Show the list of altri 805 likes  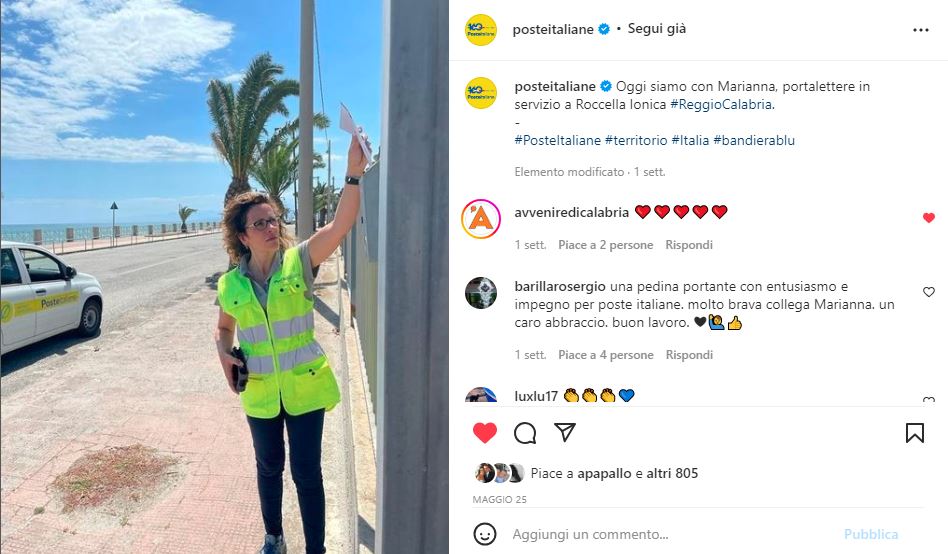(672, 474)
